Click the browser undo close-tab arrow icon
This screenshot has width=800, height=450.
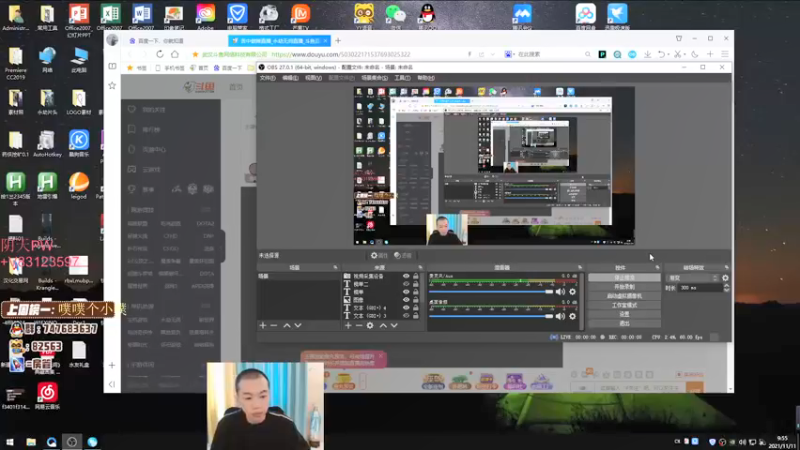[661, 54]
